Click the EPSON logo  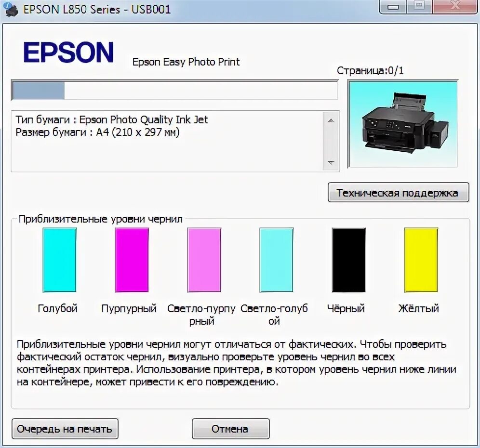(x=68, y=53)
